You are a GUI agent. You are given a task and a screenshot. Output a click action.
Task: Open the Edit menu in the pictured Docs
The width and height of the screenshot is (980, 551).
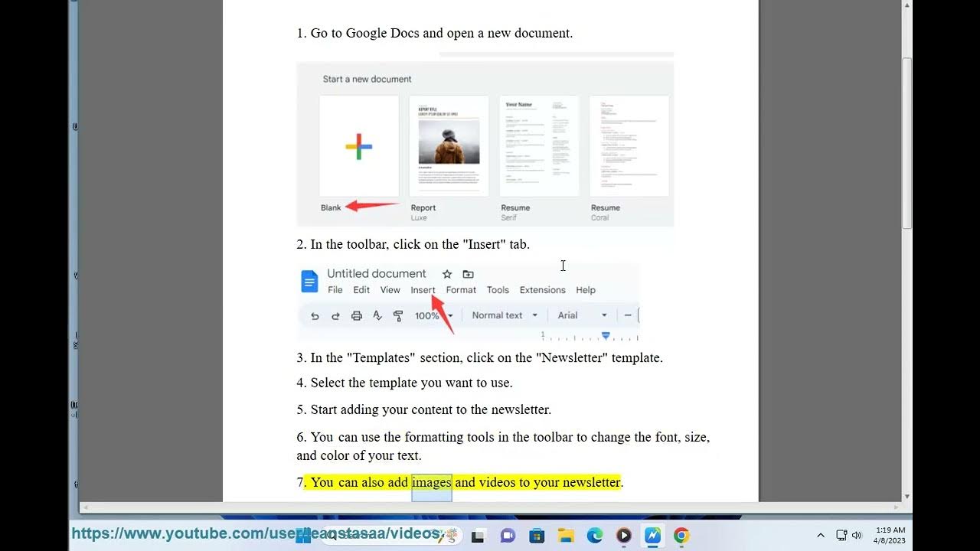pyautogui.click(x=361, y=290)
